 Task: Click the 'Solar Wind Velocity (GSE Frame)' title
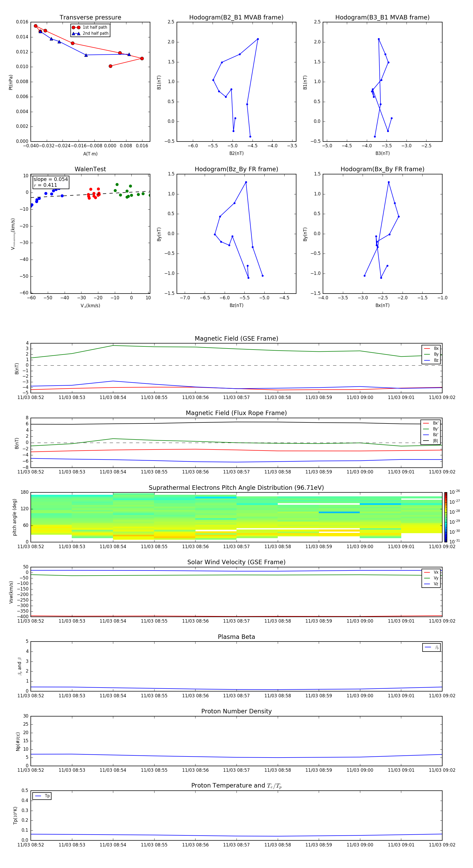pos(236,562)
